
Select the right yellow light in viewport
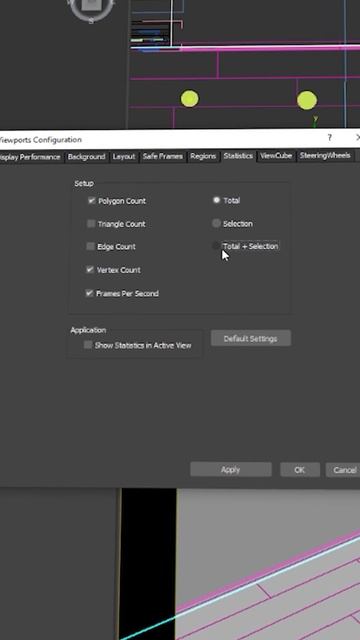click(x=307, y=100)
